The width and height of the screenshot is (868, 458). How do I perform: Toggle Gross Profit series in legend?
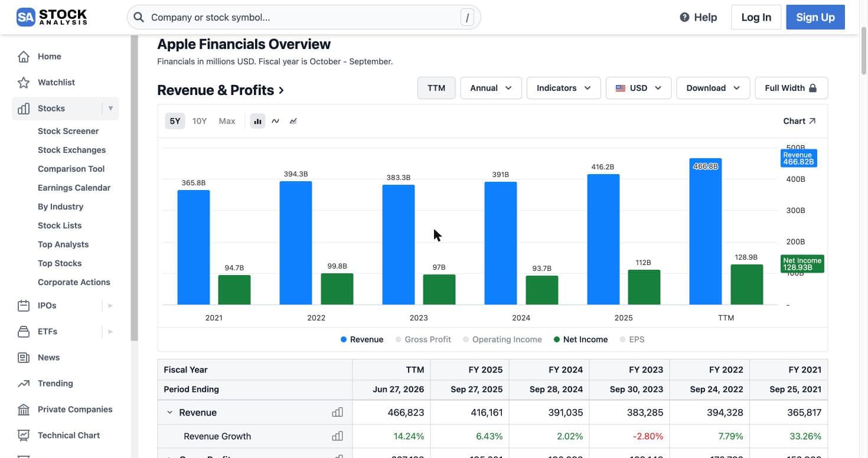[x=423, y=339]
